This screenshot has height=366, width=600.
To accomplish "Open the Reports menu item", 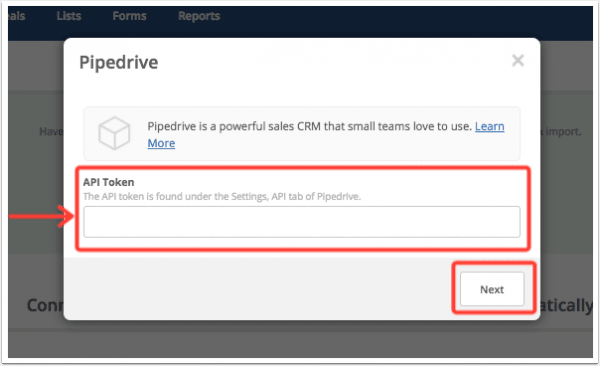I will tap(199, 16).
